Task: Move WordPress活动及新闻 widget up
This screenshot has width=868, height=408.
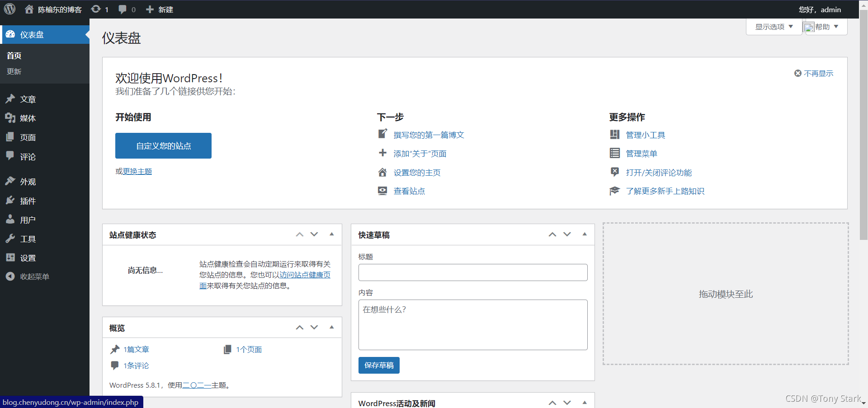Action: pos(552,402)
